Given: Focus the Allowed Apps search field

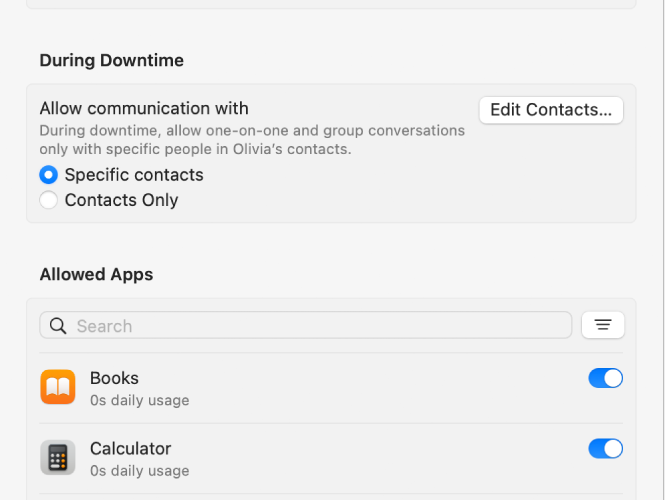Looking at the screenshot, I should point(305,325).
